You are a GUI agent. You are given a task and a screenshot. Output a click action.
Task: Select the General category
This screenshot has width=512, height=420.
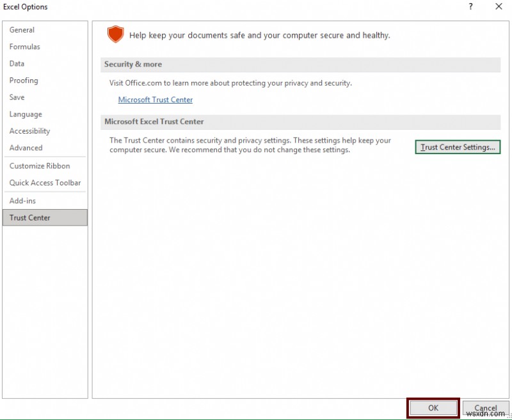click(x=22, y=29)
